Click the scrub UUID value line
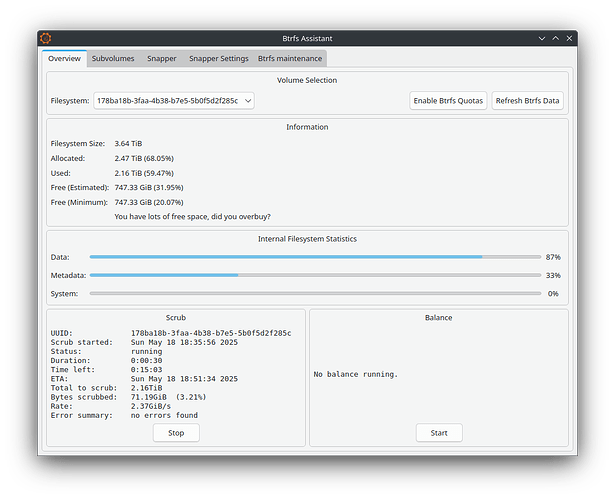Screen dimensions: 615x500 pyautogui.click(x=211, y=333)
